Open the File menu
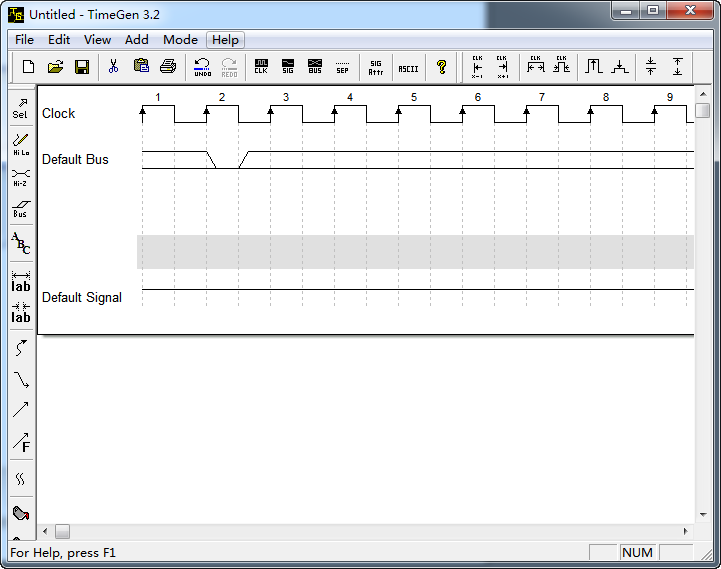The height and width of the screenshot is (569, 721). coord(24,40)
